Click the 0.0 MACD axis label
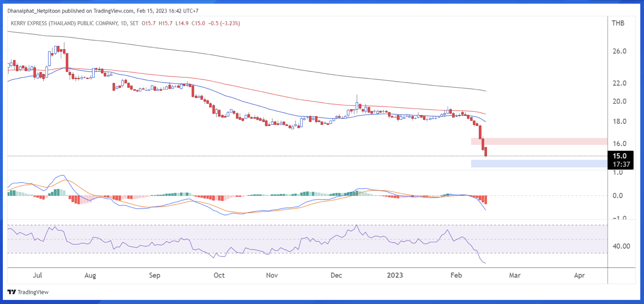644x304 pixels. pos(618,196)
